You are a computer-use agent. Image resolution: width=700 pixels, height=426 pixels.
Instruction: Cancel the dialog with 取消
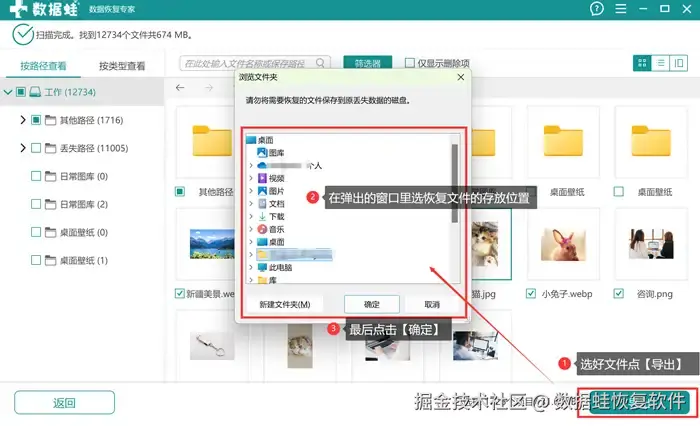432,305
